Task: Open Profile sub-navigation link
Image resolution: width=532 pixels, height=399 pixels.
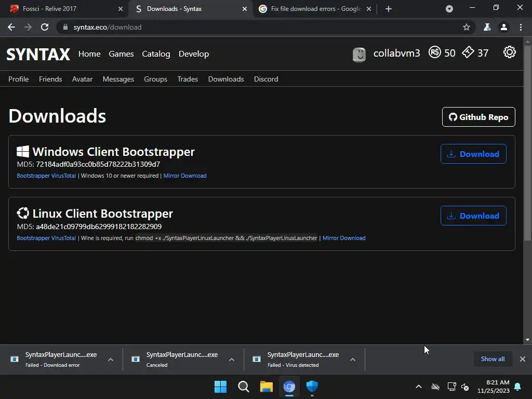Action: [x=19, y=79]
